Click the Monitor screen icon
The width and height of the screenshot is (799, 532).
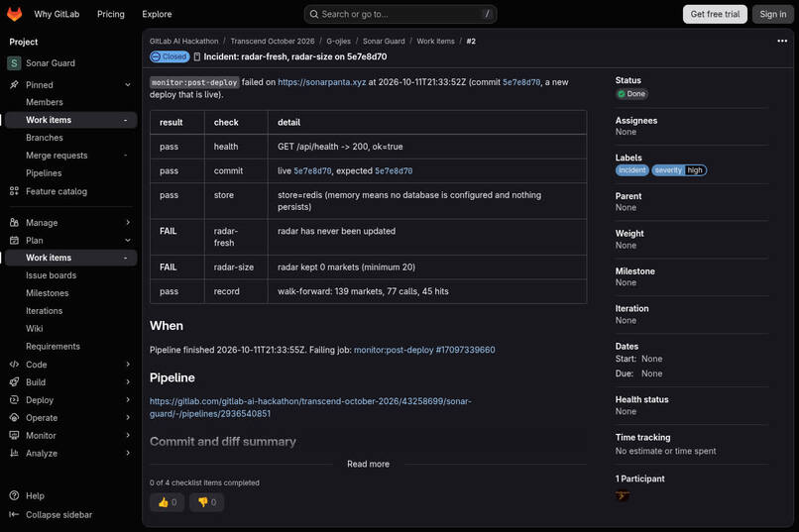coord(14,435)
